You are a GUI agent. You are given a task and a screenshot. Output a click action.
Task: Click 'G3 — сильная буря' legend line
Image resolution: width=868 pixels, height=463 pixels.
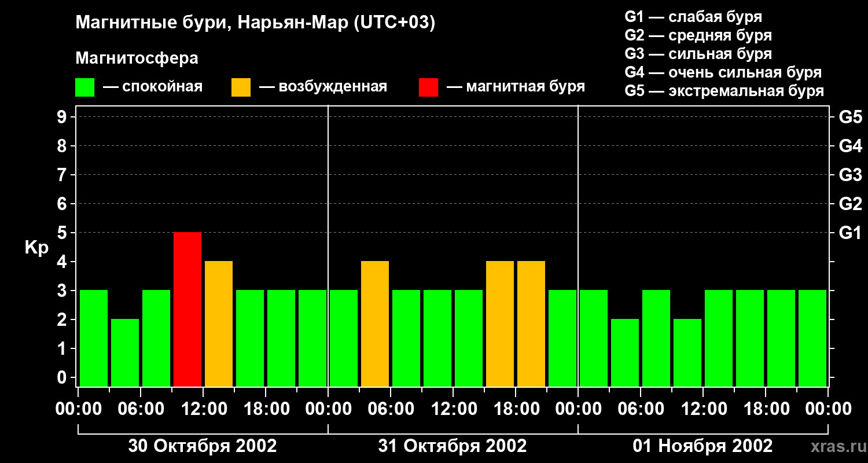(x=698, y=54)
